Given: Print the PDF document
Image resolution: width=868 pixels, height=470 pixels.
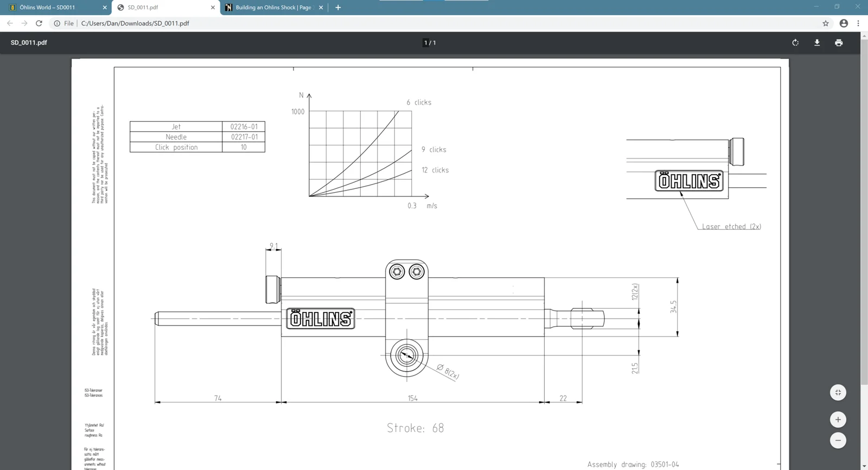Looking at the screenshot, I should [839, 42].
